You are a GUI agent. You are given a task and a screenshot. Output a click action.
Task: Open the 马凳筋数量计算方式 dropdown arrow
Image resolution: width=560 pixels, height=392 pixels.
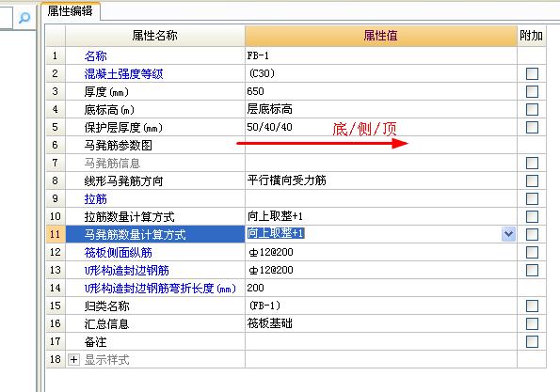click(508, 234)
